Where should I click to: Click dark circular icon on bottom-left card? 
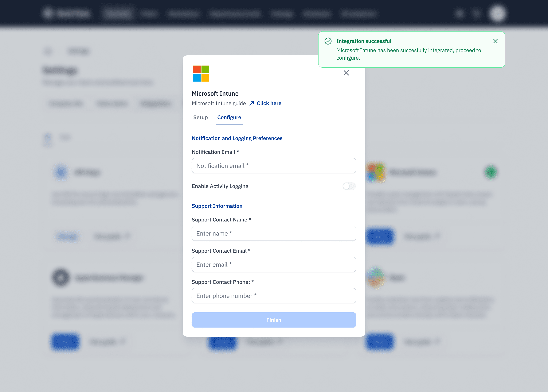(61, 277)
